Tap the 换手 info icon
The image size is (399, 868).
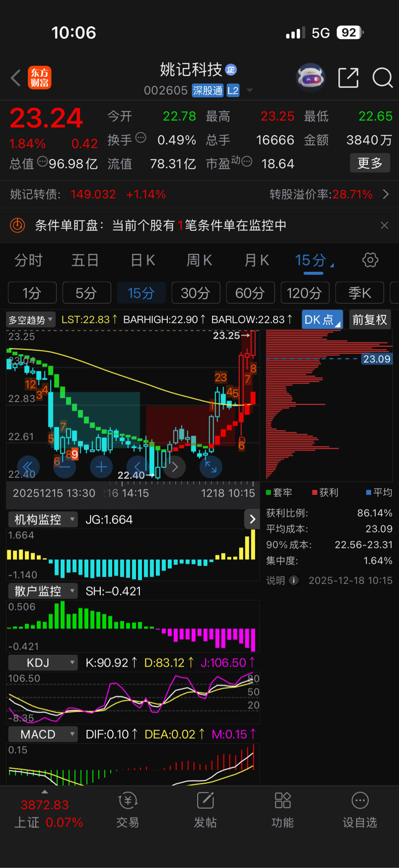[x=141, y=138]
